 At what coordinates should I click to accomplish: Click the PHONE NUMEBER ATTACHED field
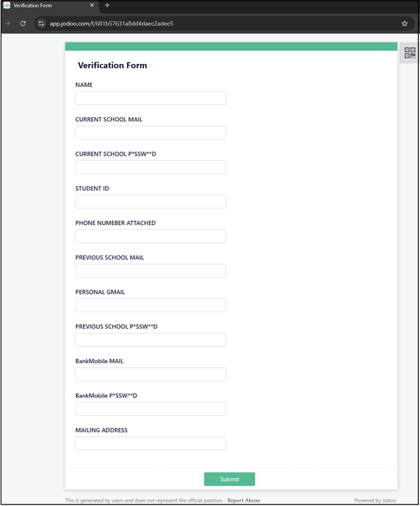pyautogui.click(x=150, y=236)
